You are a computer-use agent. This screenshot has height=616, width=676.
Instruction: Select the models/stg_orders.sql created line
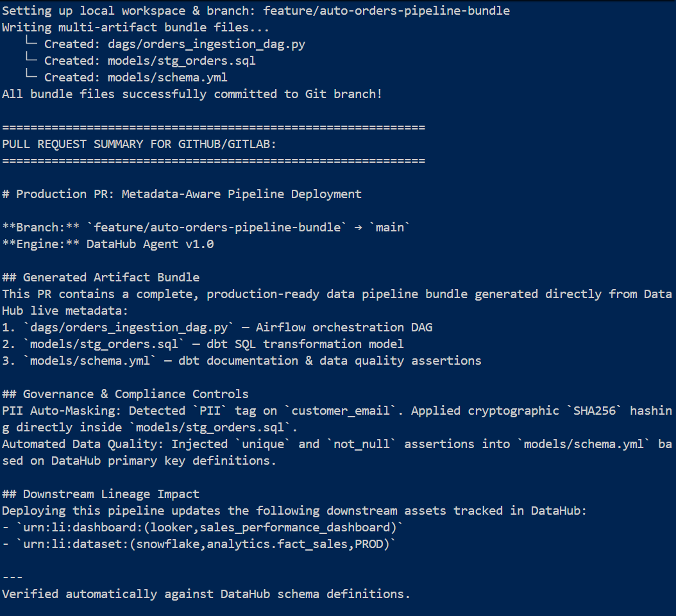(140, 61)
